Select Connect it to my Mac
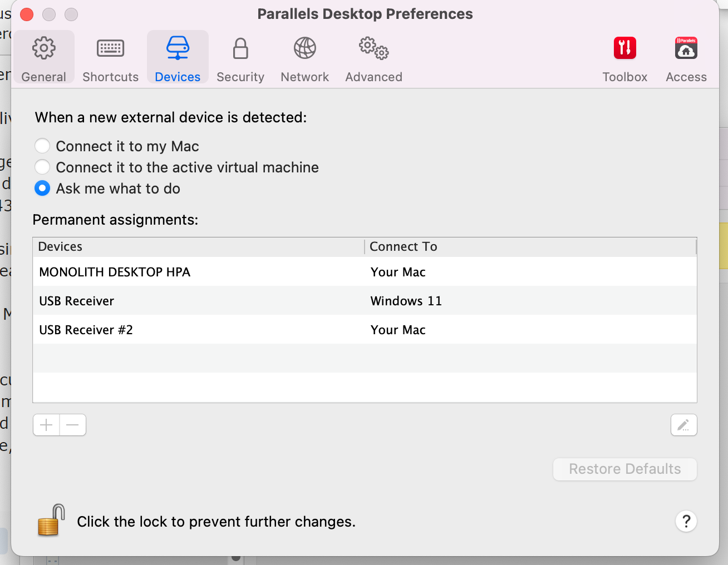This screenshot has width=728, height=565. coord(42,146)
